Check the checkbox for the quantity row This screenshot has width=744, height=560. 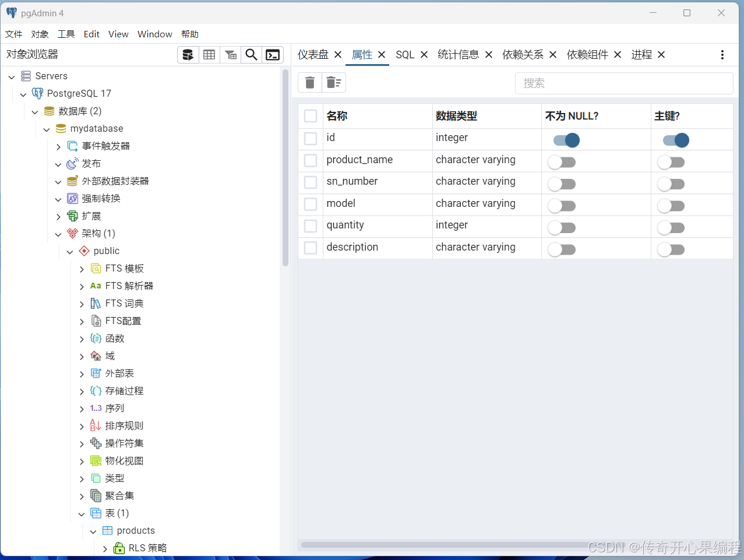[311, 226]
